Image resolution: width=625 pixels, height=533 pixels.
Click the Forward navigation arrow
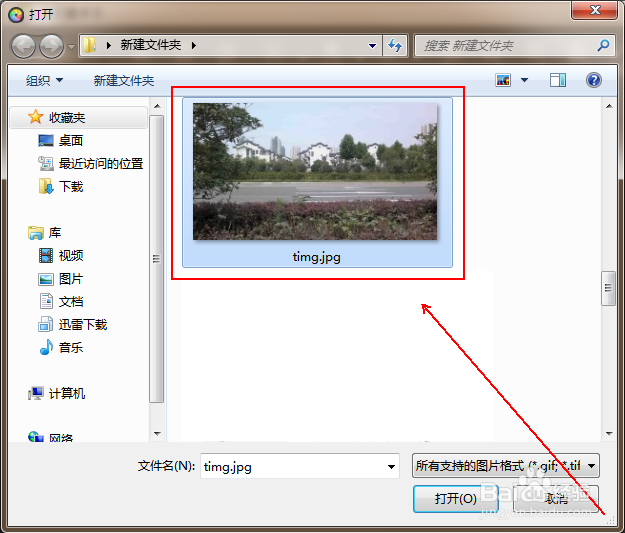(51, 46)
